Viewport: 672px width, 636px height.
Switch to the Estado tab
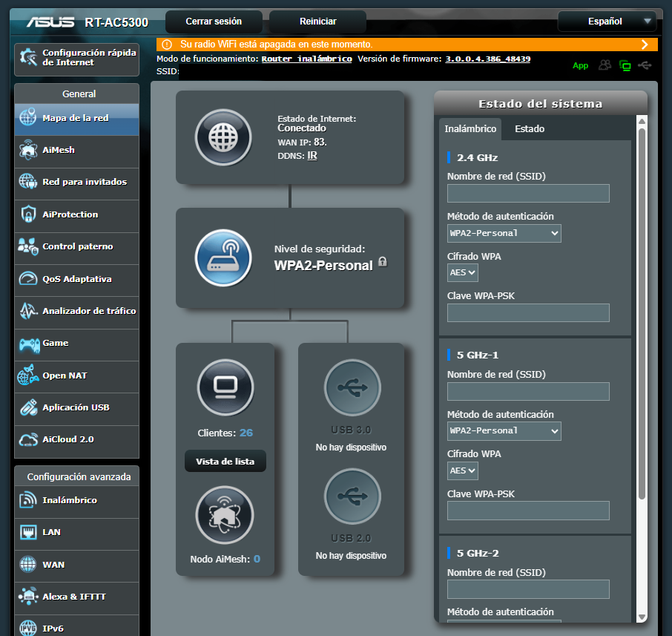coord(527,128)
